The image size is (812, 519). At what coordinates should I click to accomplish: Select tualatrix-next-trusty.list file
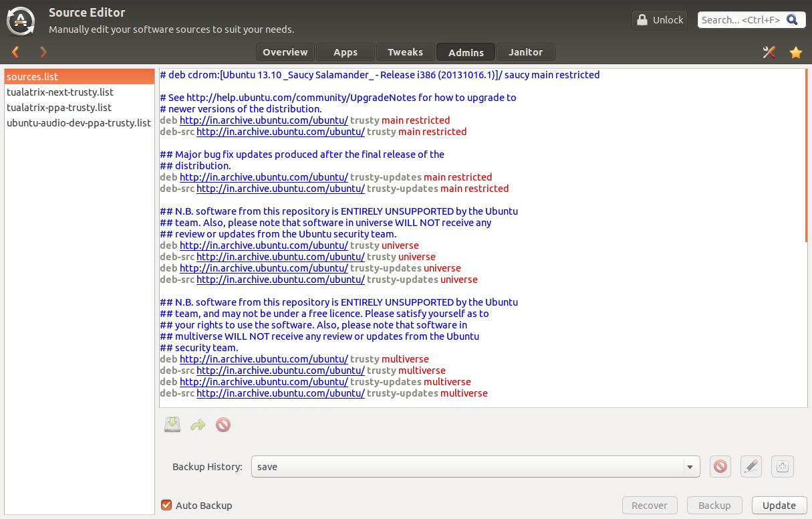[x=80, y=92]
